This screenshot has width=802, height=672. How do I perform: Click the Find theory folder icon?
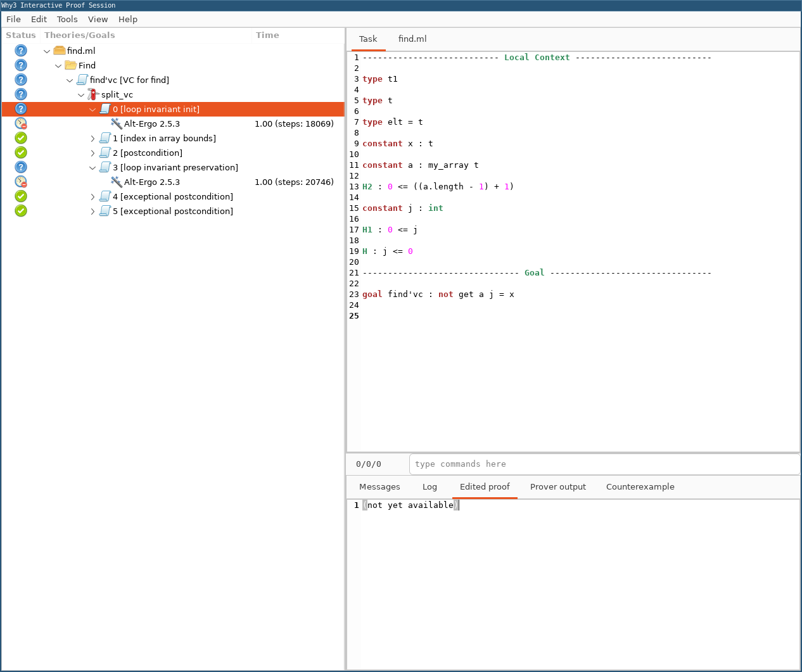pos(71,65)
